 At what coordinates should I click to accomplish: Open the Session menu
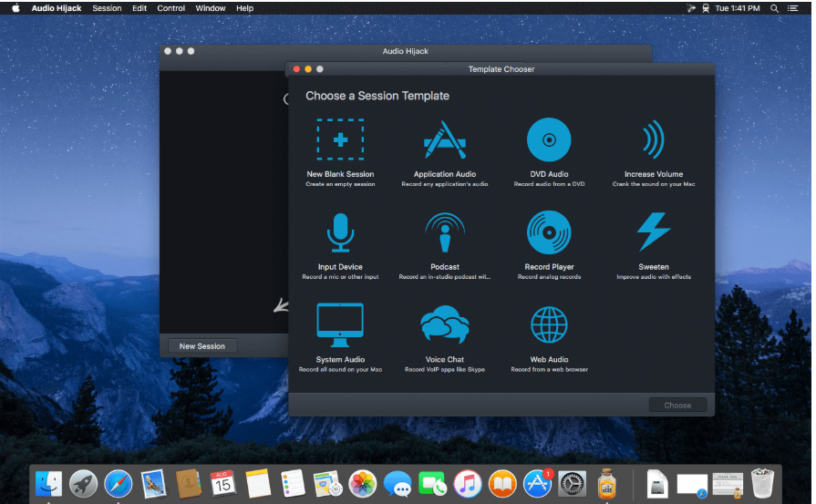pyautogui.click(x=107, y=8)
